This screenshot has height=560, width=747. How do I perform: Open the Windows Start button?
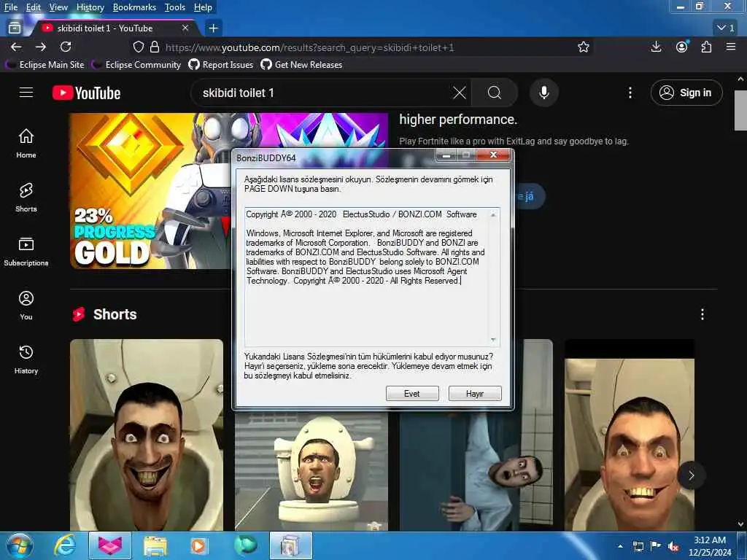[20, 545]
